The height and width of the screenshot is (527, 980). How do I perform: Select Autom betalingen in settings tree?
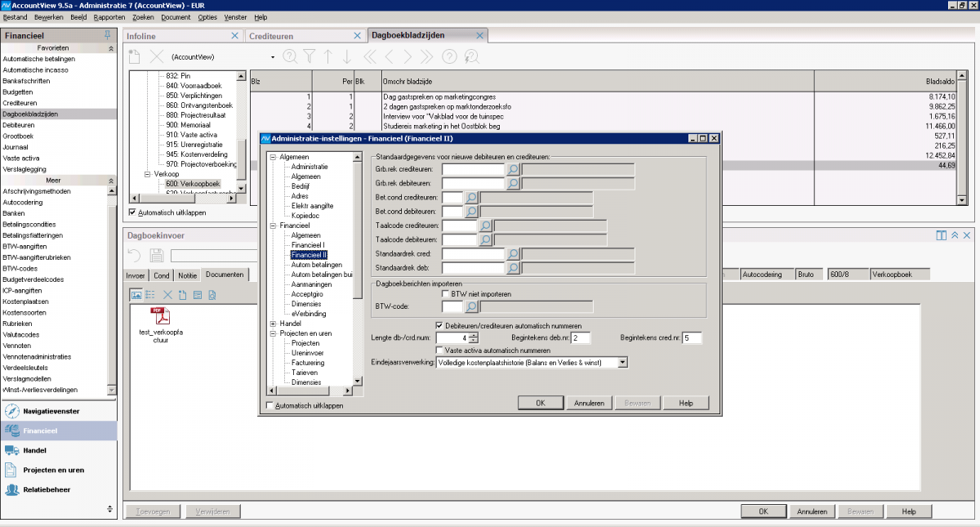tap(316, 265)
